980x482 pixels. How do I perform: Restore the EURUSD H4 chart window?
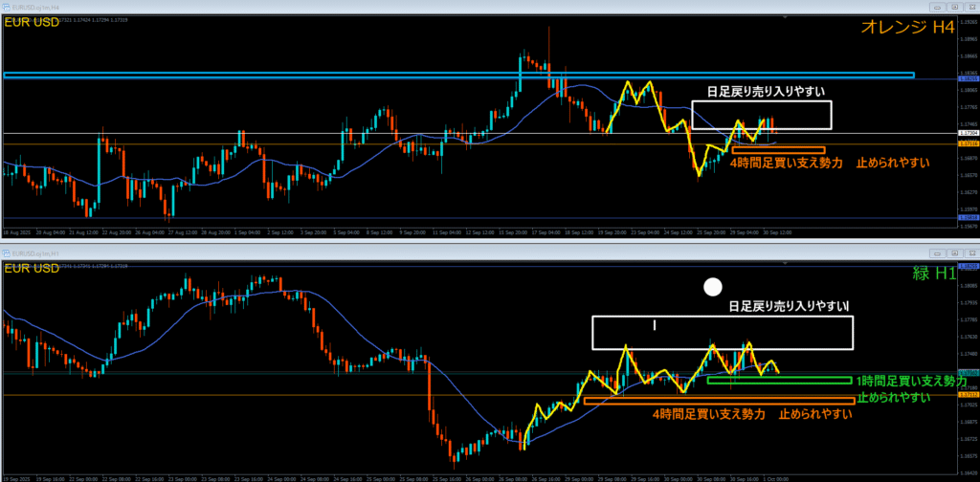pyautogui.click(x=954, y=7)
